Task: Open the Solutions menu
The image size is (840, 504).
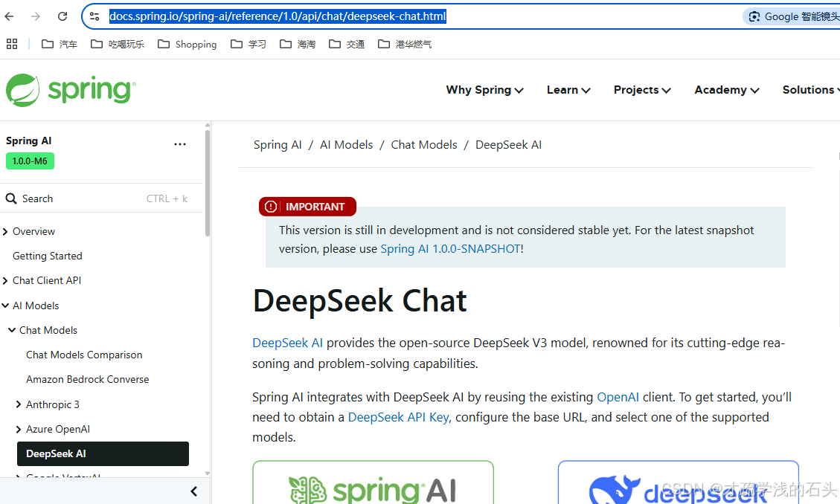Action: pyautogui.click(x=810, y=90)
